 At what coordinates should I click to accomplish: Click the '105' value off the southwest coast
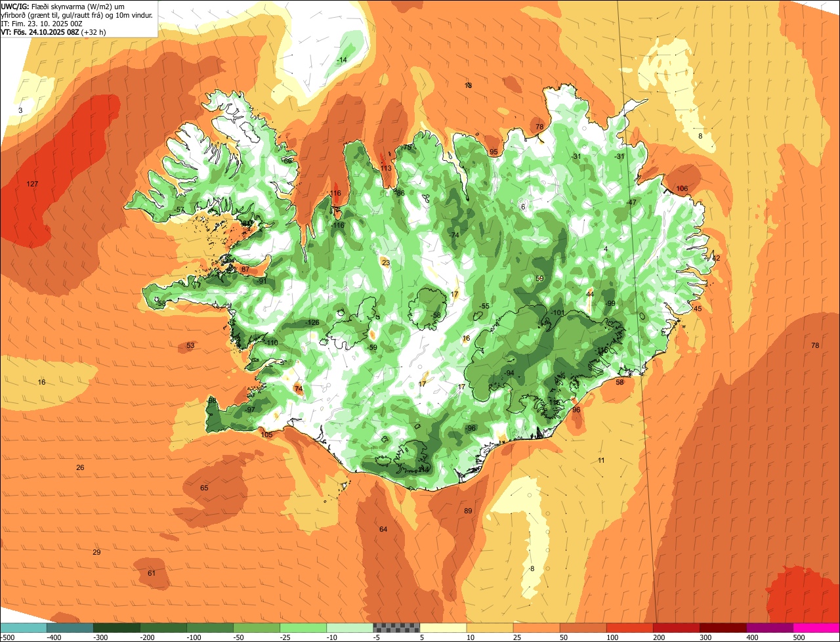(266, 435)
